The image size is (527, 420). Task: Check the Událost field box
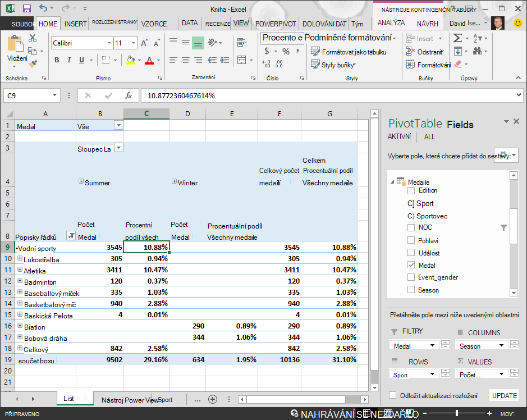411,253
